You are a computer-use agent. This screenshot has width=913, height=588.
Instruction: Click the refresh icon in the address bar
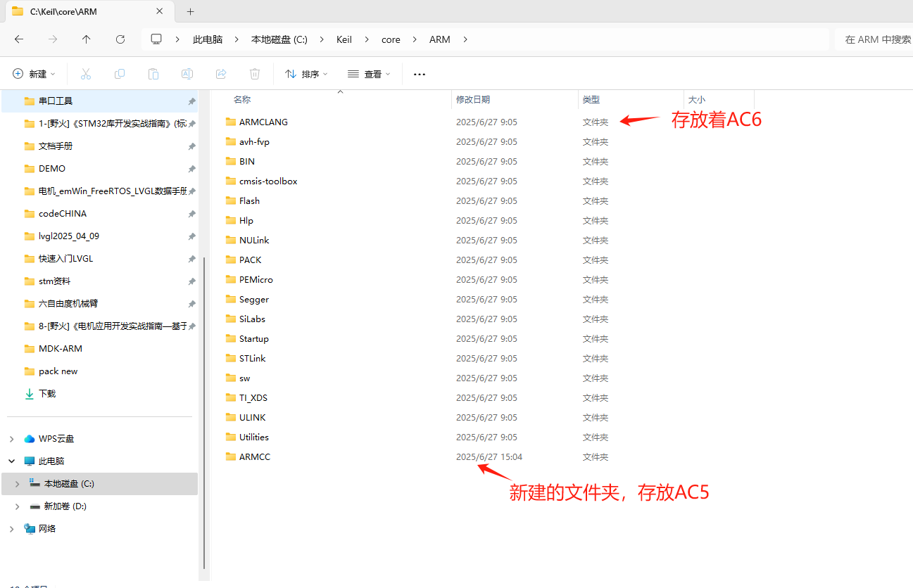coord(120,39)
